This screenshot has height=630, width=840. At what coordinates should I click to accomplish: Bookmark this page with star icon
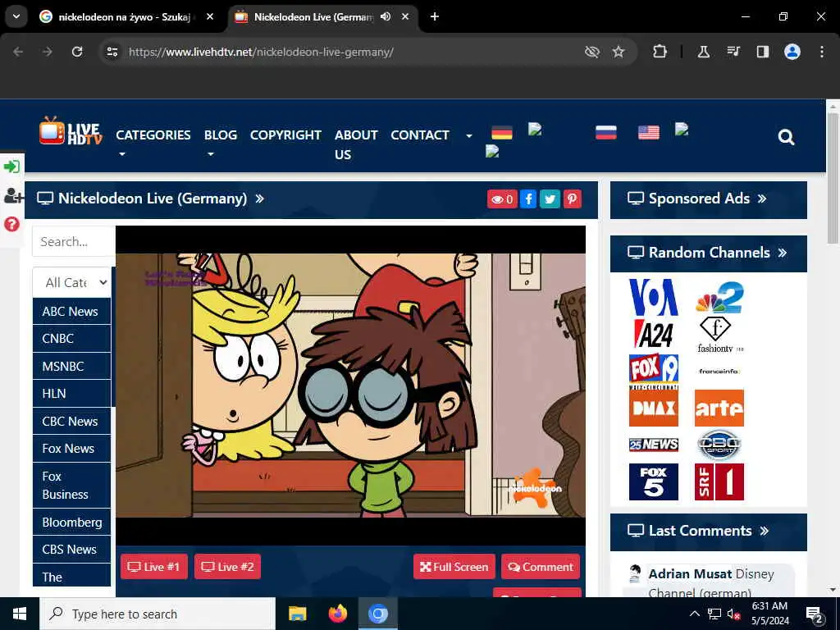619,52
